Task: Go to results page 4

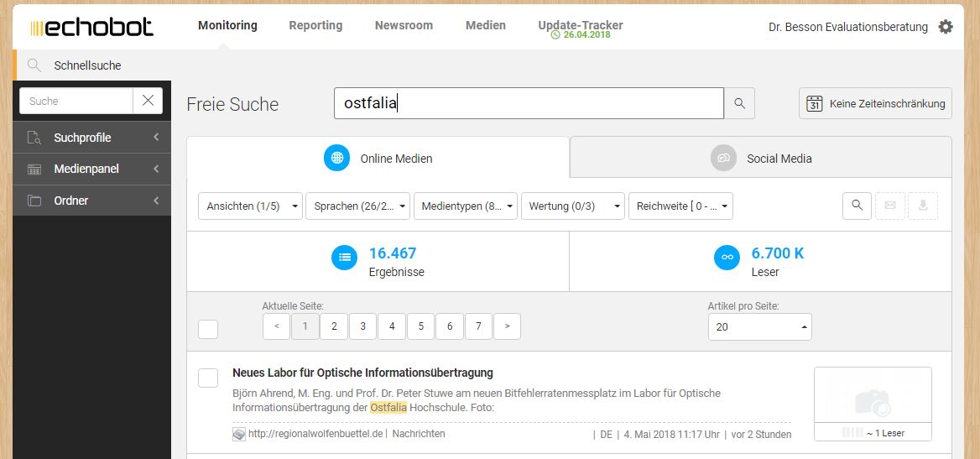Action: pos(392,326)
